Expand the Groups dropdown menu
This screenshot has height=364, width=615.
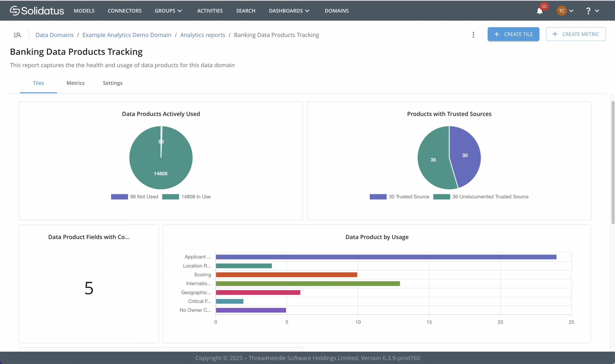pyautogui.click(x=168, y=11)
